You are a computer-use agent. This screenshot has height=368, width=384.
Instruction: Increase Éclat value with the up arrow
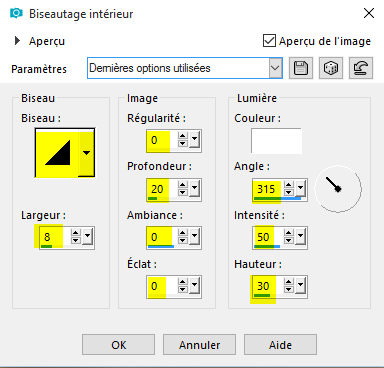(182, 282)
